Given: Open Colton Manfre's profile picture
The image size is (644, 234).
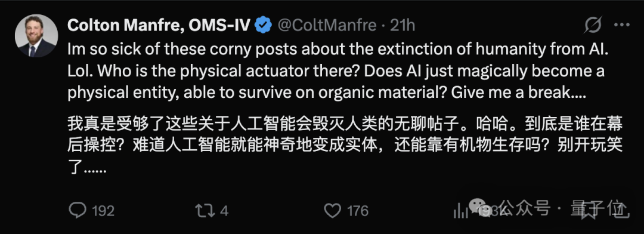Looking at the screenshot, I should pos(36,36).
